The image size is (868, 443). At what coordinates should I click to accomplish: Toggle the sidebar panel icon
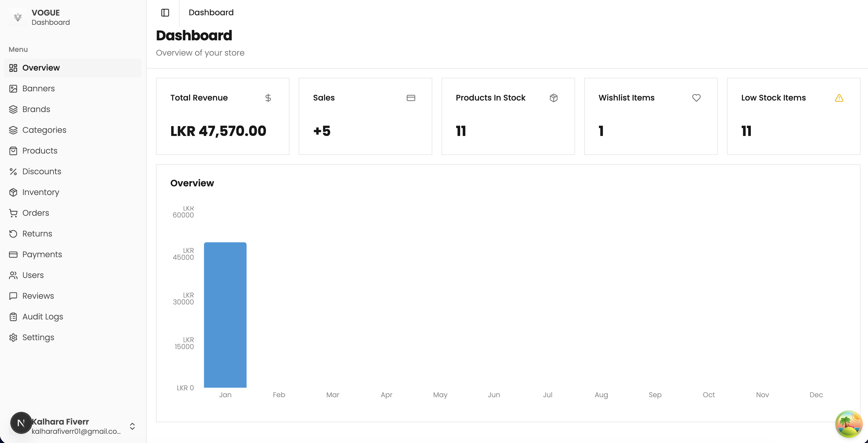click(x=165, y=13)
